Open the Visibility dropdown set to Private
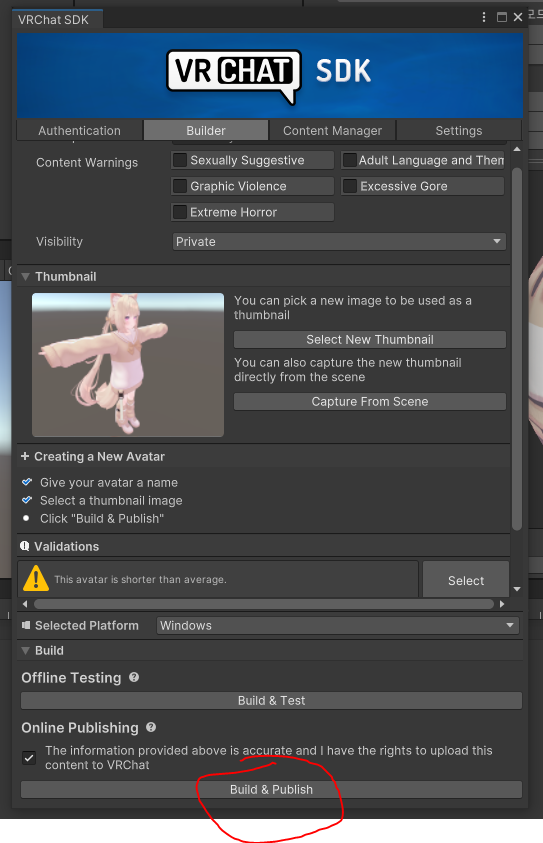 point(339,241)
